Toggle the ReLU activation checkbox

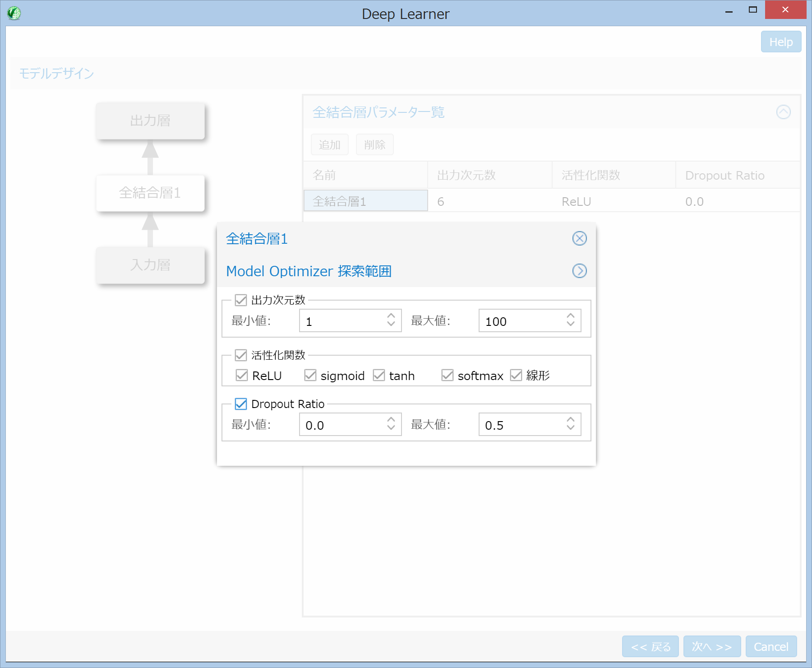[242, 376]
